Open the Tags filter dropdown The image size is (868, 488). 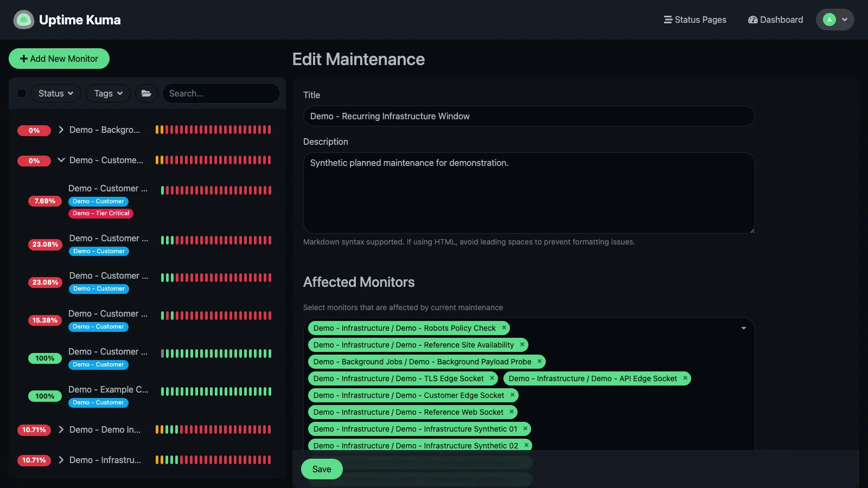(108, 93)
